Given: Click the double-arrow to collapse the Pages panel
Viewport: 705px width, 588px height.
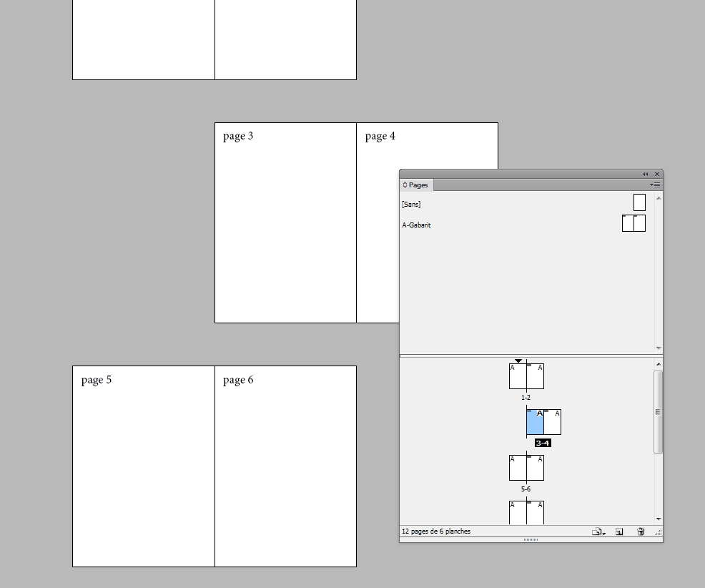Looking at the screenshot, I should coord(646,174).
